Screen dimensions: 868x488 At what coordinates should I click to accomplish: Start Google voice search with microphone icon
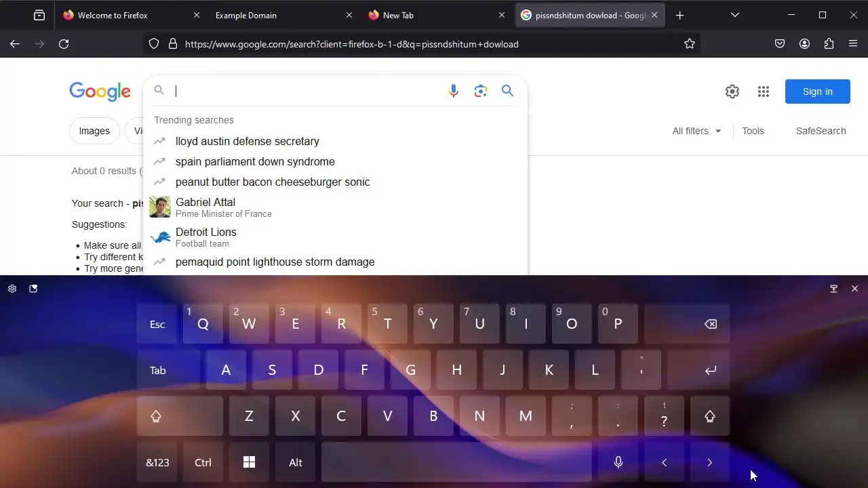454,91
